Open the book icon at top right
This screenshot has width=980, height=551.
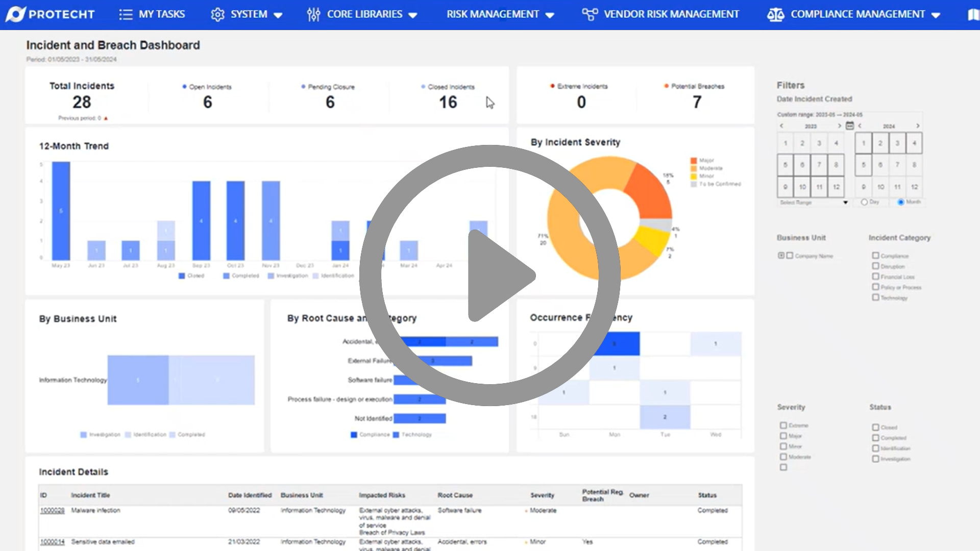tap(974, 14)
